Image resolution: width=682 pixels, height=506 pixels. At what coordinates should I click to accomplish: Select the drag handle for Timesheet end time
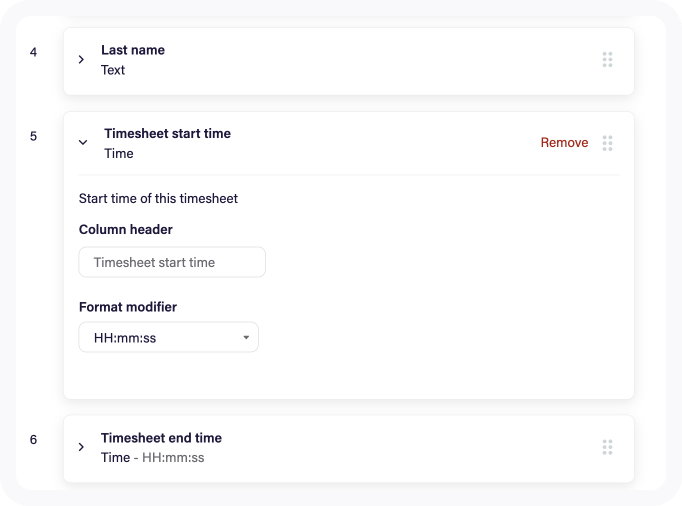click(x=607, y=447)
